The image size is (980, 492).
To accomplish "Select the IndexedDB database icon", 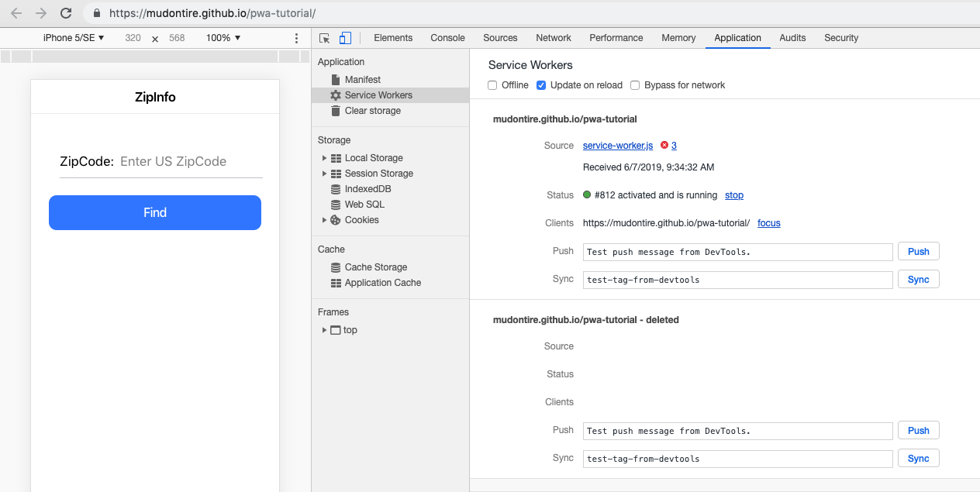I will click(x=336, y=189).
